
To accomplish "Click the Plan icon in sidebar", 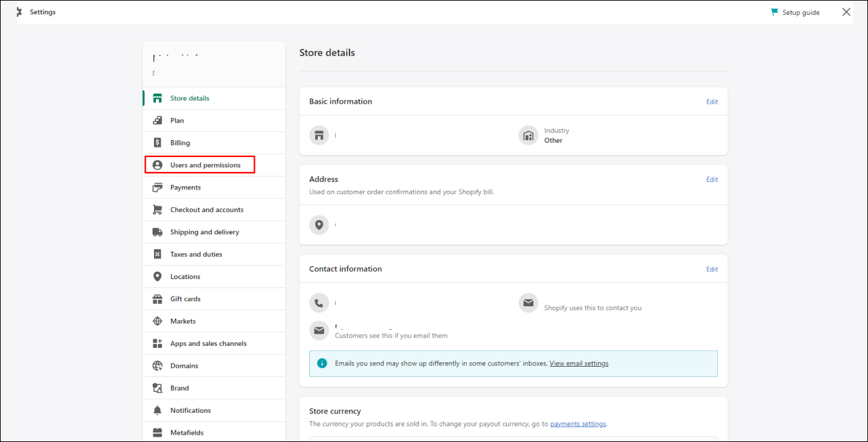I will (x=157, y=121).
